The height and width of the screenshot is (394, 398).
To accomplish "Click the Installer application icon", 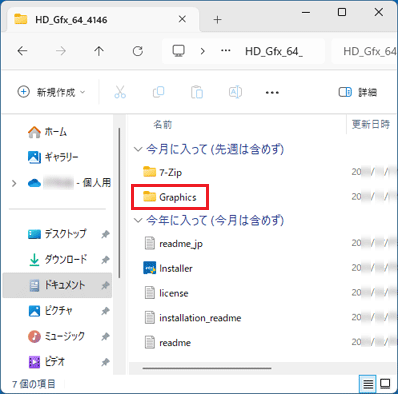I will [x=149, y=268].
